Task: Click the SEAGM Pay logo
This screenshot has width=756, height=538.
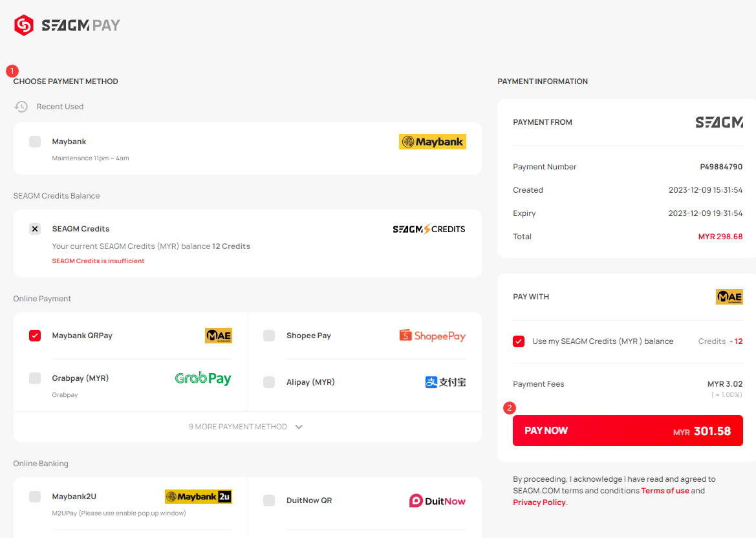Action: tap(67, 25)
